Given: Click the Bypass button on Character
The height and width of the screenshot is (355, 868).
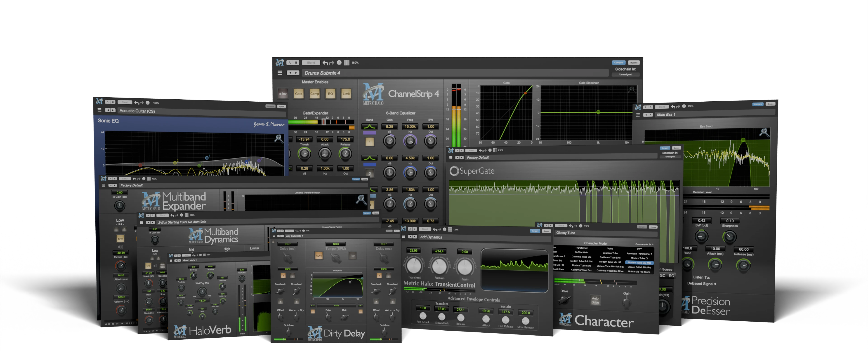Looking at the screenshot, I should (x=653, y=227).
